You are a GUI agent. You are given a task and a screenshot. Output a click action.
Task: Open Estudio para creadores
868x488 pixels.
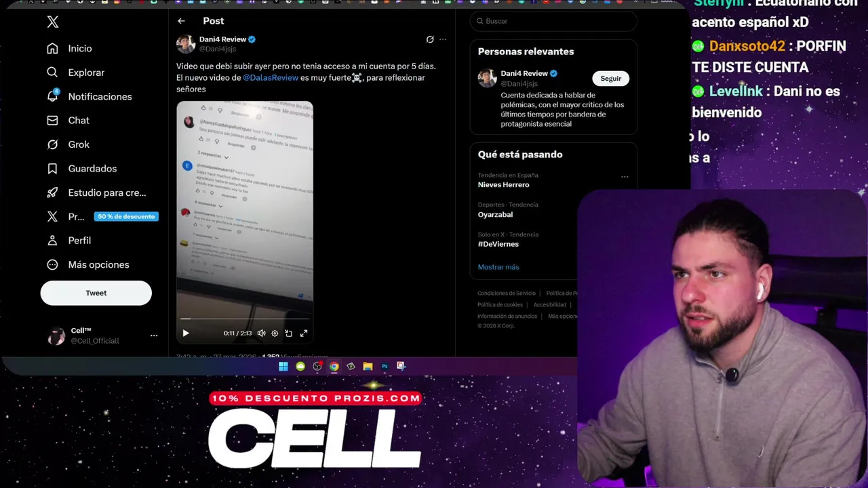pos(96,192)
